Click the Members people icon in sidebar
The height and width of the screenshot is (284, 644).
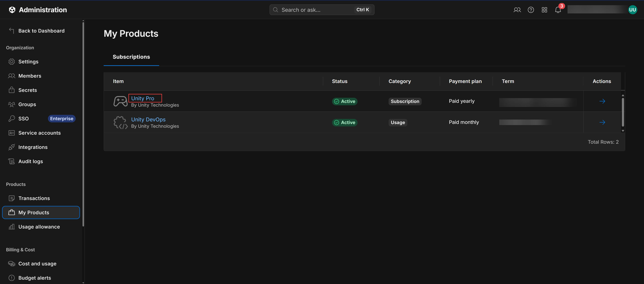coord(12,76)
